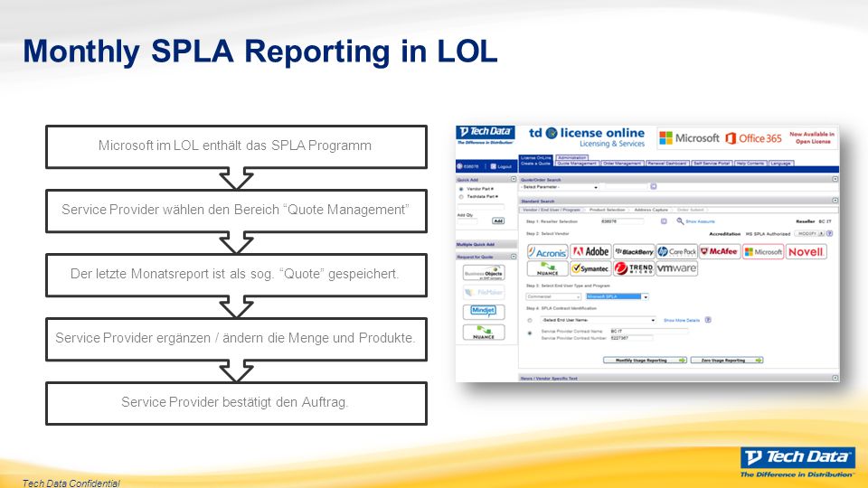Click the Add button in Quick Add
Viewport: 868px width, 488px height.
(497, 221)
